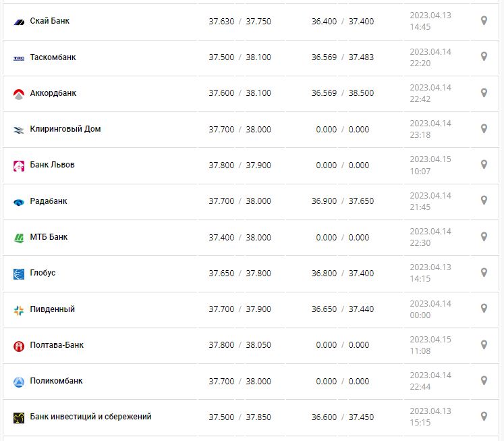Open the Клиринговый Дом bank link

pyautogui.click(x=65, y=129)
